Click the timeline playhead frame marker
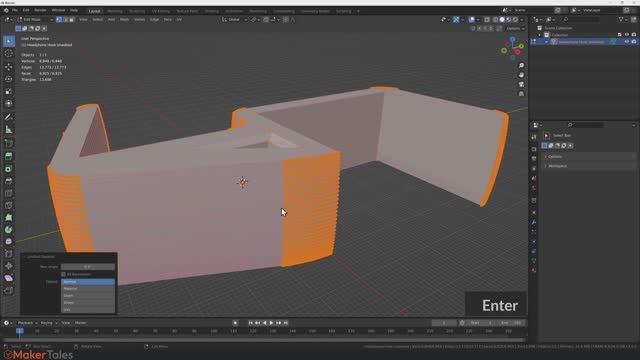Viewport: 640px width, 360px height. click(20, 331)
